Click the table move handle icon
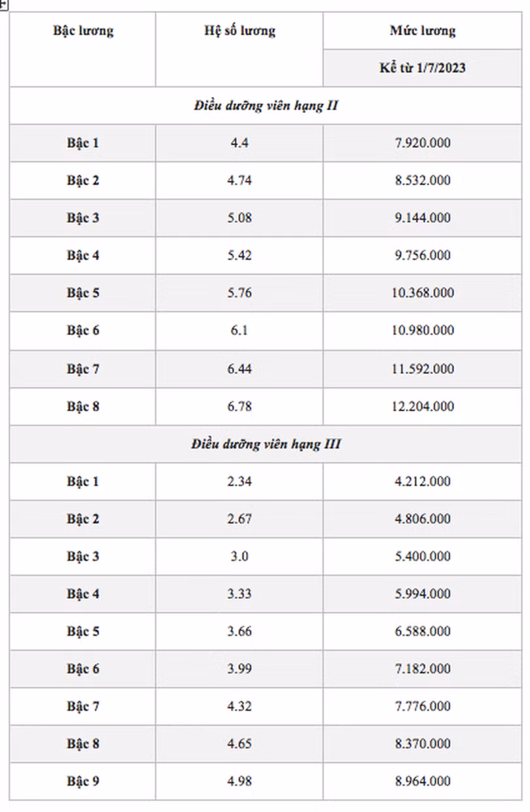The height and width of the screenshot is (812, 530). point(3,3)
